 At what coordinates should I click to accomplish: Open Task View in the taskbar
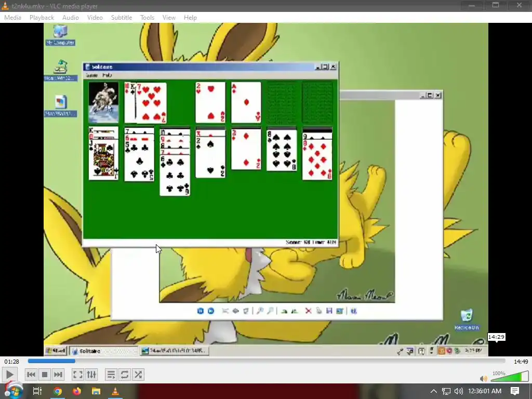pyautogui.click(x=37, y=391)
